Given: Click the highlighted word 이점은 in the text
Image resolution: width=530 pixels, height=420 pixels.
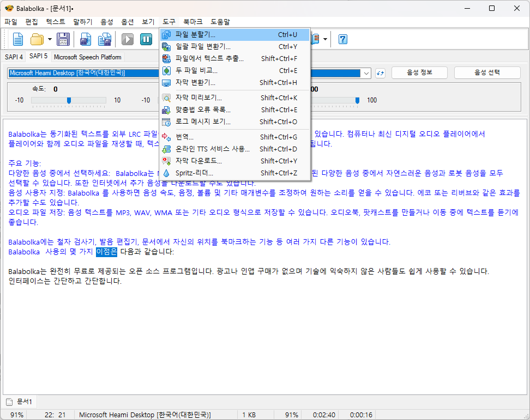Looking at the screenshot, I should [x=106, y=252].
